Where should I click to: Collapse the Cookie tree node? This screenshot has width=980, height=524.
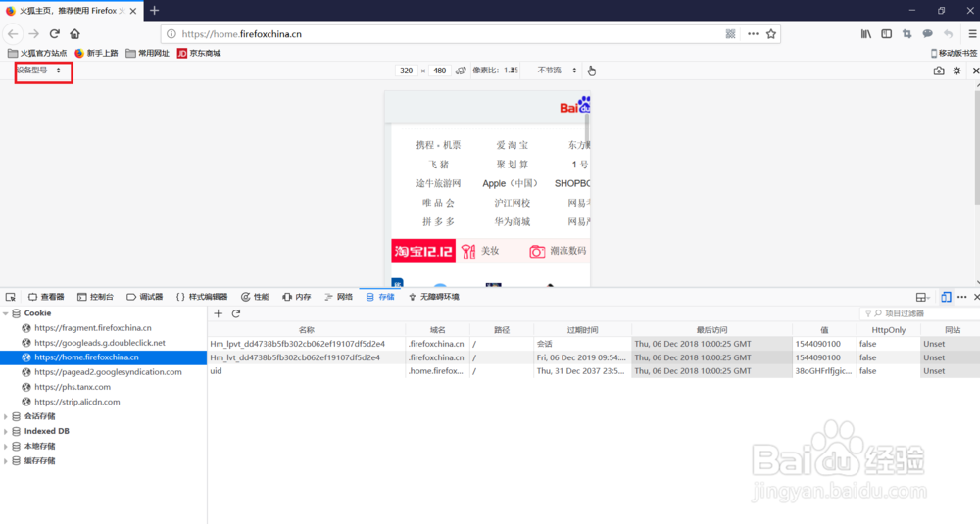[6, 312]
